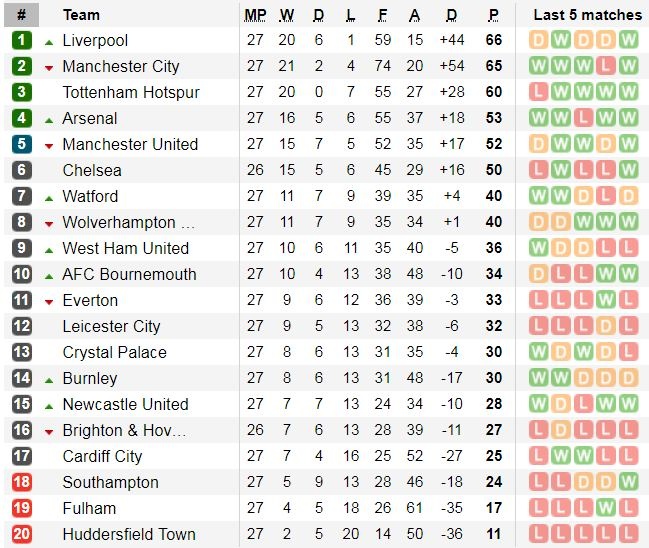
Task: Click the red down arrow beside Everton
Action: (49, 301)
